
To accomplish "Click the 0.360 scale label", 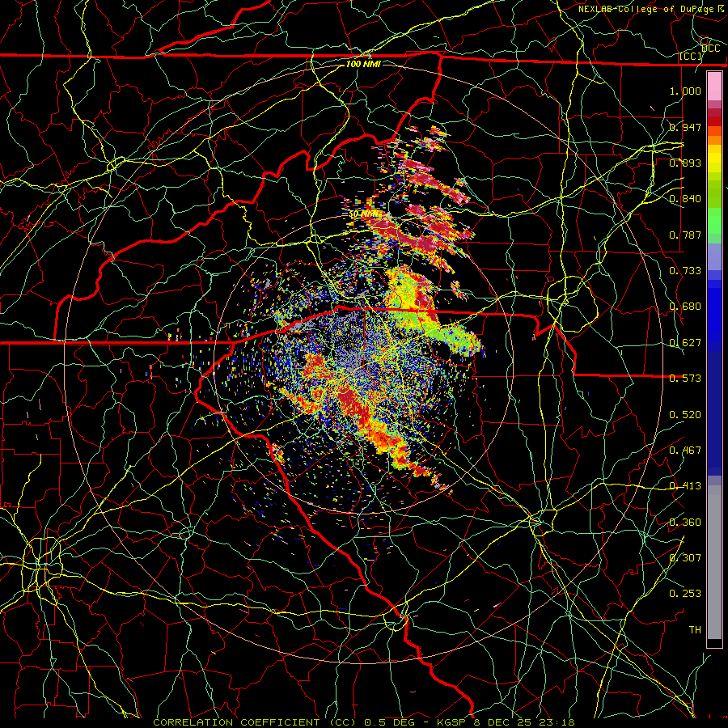I will tap(685, 523).
